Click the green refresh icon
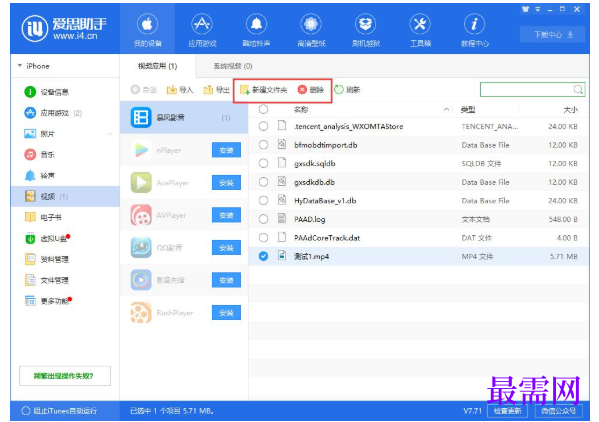 [x=338, y=89]
